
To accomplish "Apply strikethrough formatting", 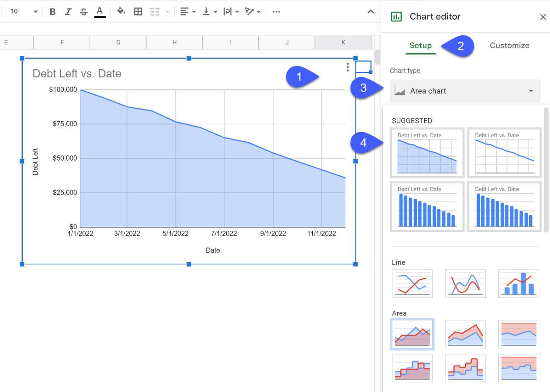I will point(83,11).
